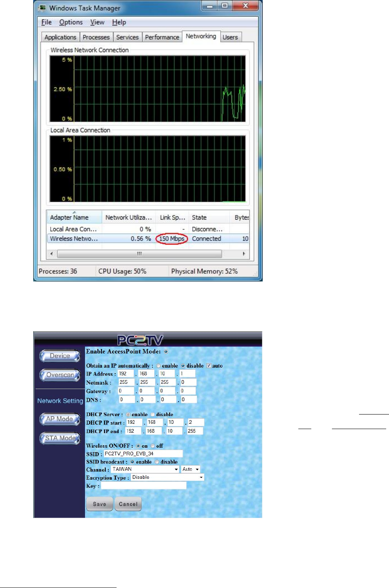The height and width of the screenshot is (588, 389).
Task: Click the DHCP IP start last octet field
Action: (196, 422)
